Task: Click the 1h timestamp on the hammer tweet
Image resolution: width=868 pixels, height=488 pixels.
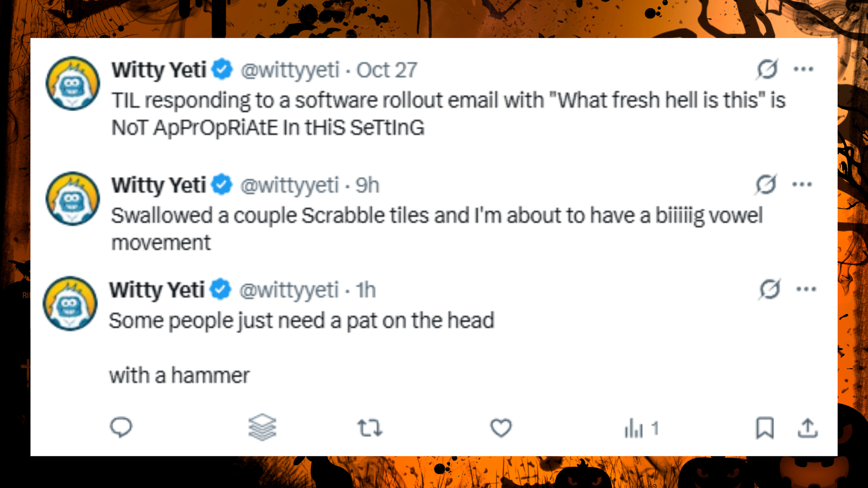Action: tap(367, 290)
